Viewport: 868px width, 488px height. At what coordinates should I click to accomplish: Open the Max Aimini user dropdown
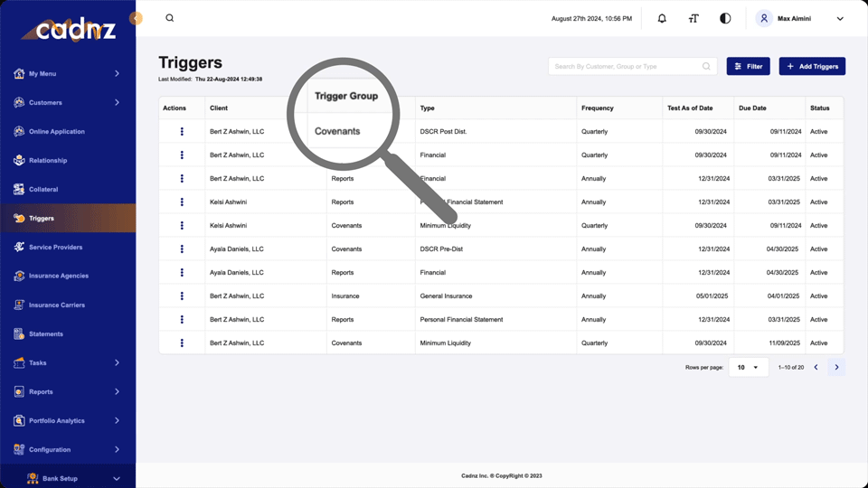(839, 19)
